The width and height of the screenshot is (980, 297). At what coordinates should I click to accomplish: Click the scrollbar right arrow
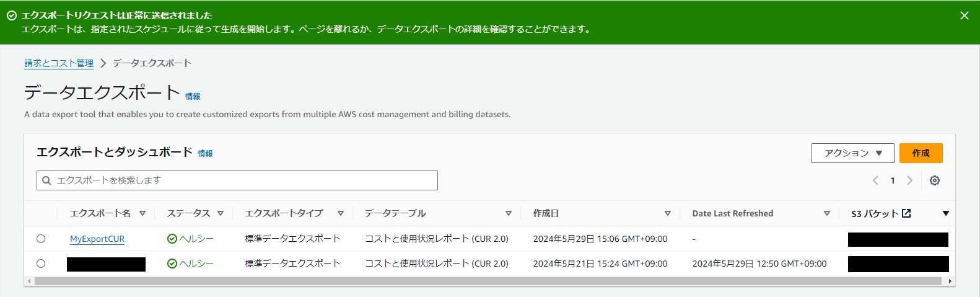tap(950, 281)
